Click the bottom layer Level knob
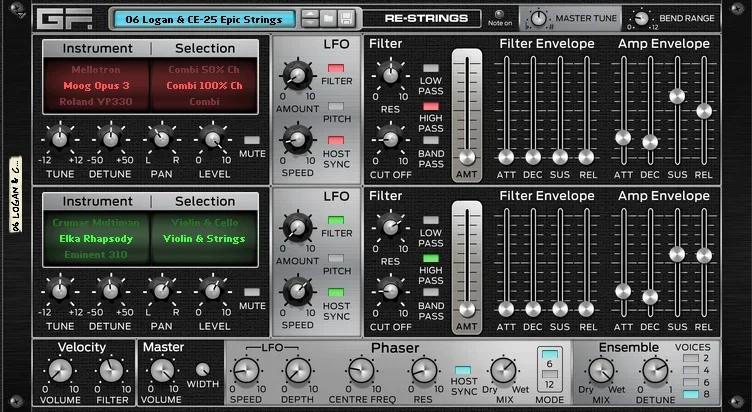 coord(212,291)
